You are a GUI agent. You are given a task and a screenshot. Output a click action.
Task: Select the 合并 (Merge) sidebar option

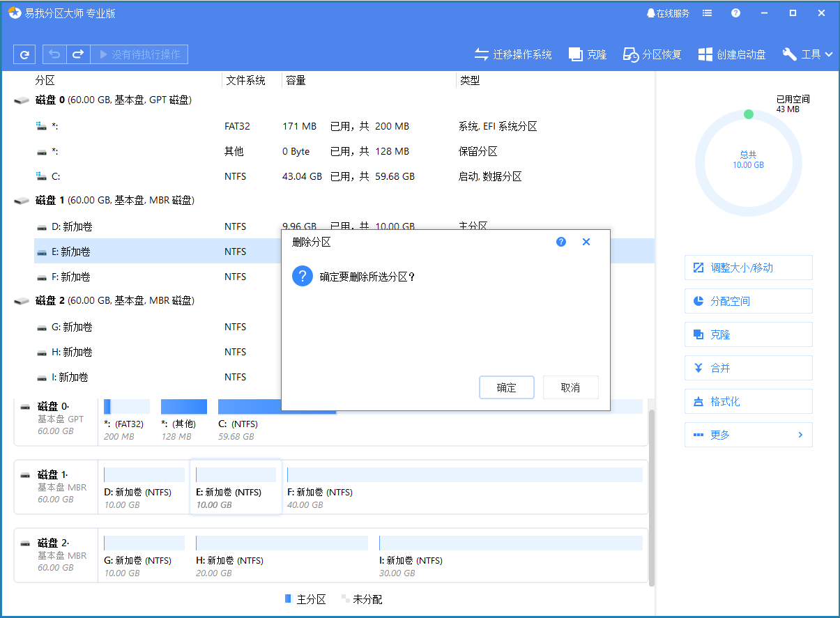[748, 368]
